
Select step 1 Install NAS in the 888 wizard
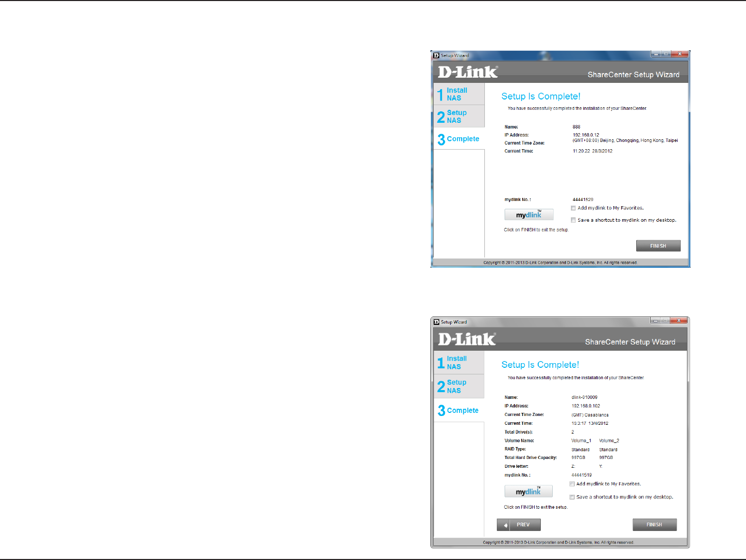tap(459, 94)
